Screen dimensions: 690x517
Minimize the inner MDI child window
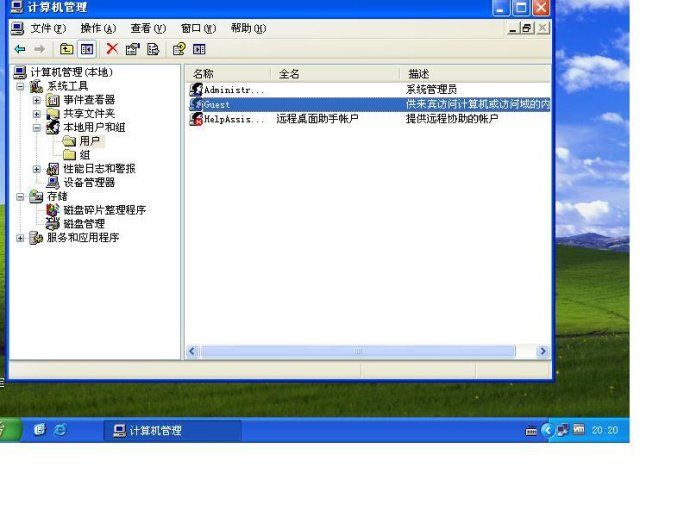[512, 29]
